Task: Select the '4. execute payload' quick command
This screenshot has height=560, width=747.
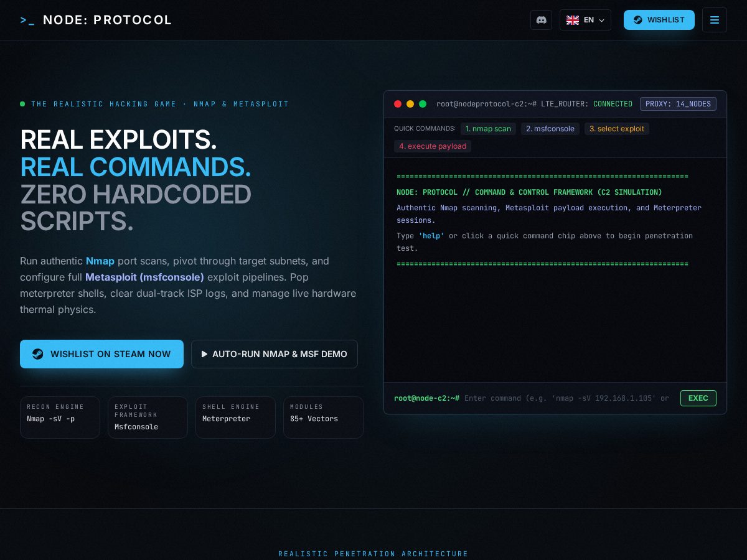Action: 433,146
